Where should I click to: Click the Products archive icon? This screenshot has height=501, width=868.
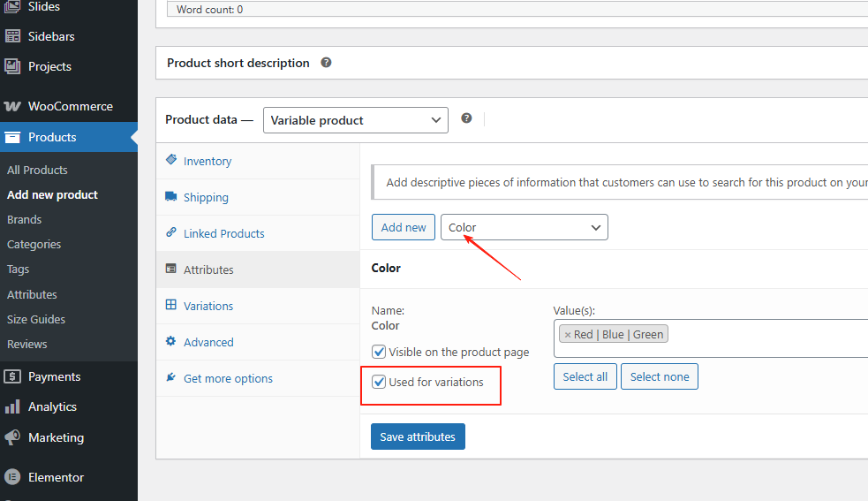(12, 138)
